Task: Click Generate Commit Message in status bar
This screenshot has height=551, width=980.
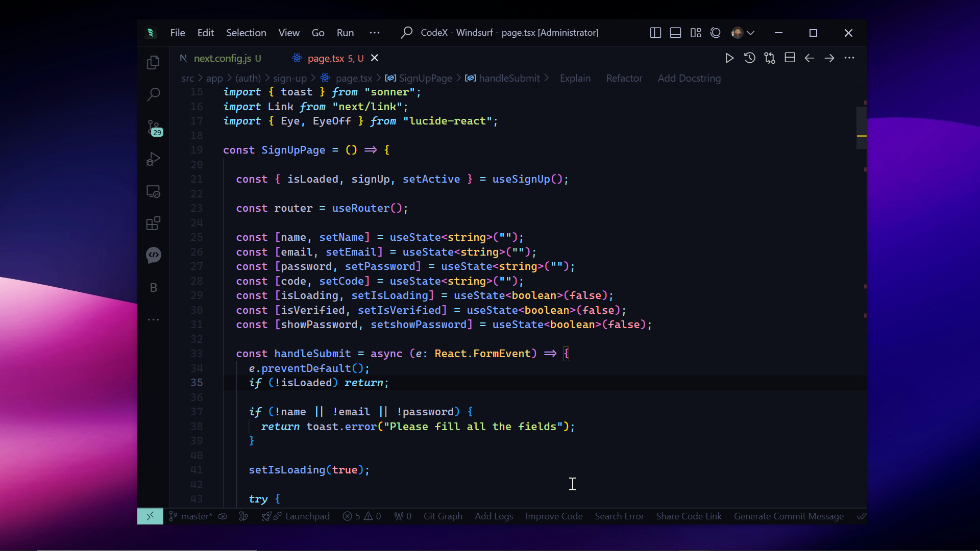Action: point(789,516)
